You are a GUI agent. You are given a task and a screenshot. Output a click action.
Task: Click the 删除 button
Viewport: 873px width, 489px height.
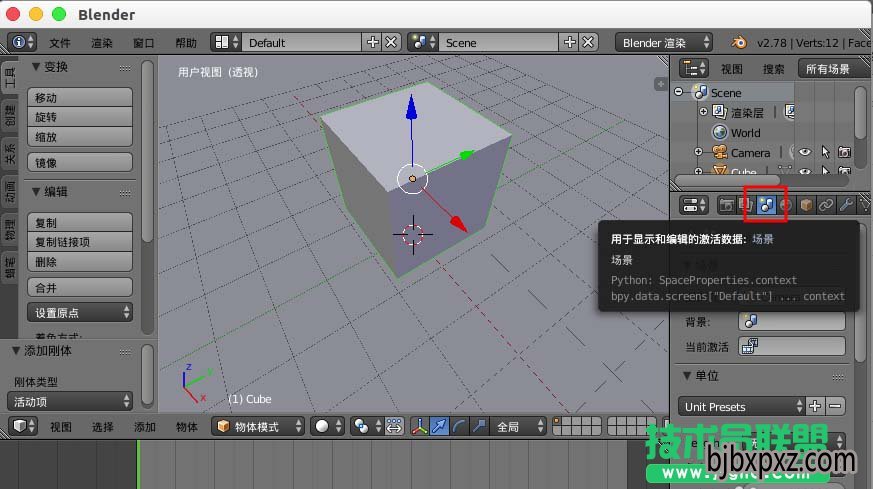coord(80,262)
